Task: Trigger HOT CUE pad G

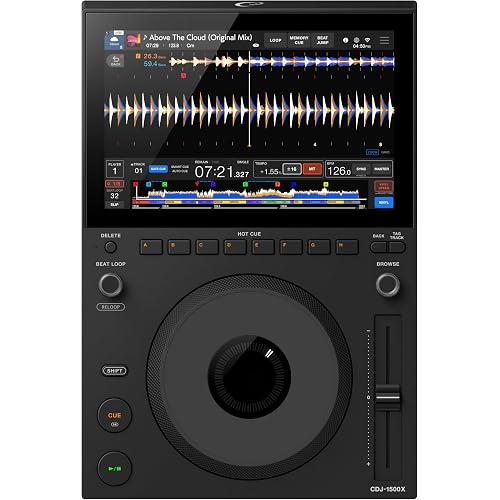Action: [319, 247]
